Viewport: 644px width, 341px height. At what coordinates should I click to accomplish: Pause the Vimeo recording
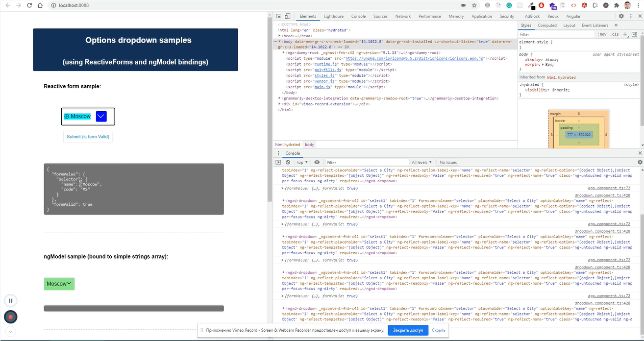[10, 301]
